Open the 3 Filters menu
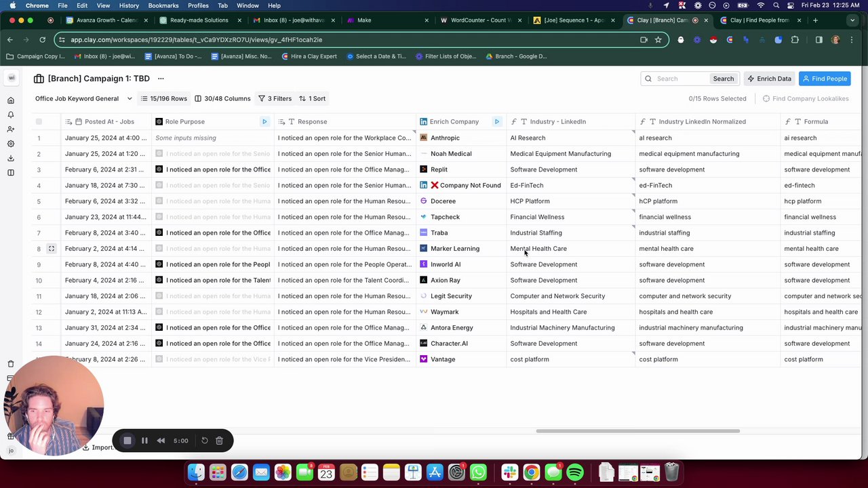This screenshot has width=868, height=488. [x=275, y=98]
